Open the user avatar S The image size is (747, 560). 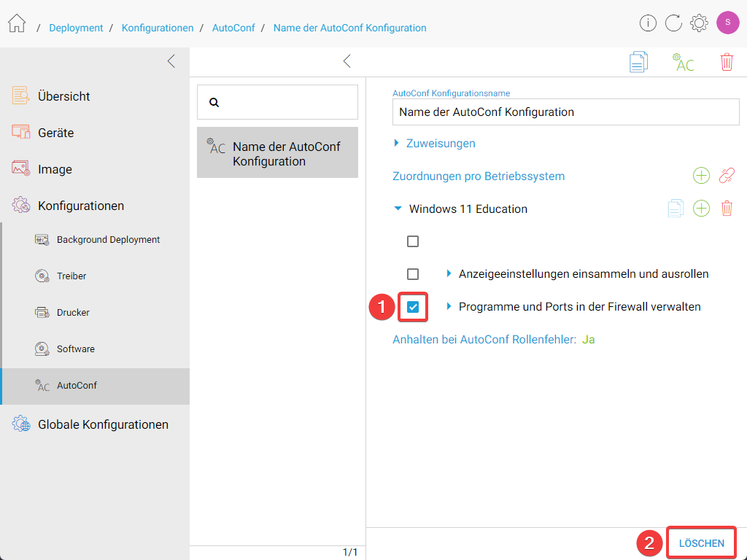pos(727,23)
